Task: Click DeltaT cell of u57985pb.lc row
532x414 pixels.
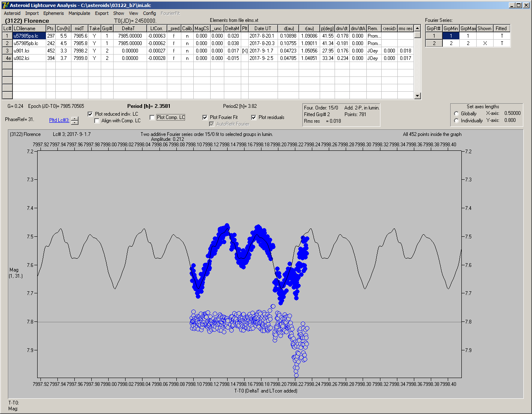Action: [x=130, y=43]
